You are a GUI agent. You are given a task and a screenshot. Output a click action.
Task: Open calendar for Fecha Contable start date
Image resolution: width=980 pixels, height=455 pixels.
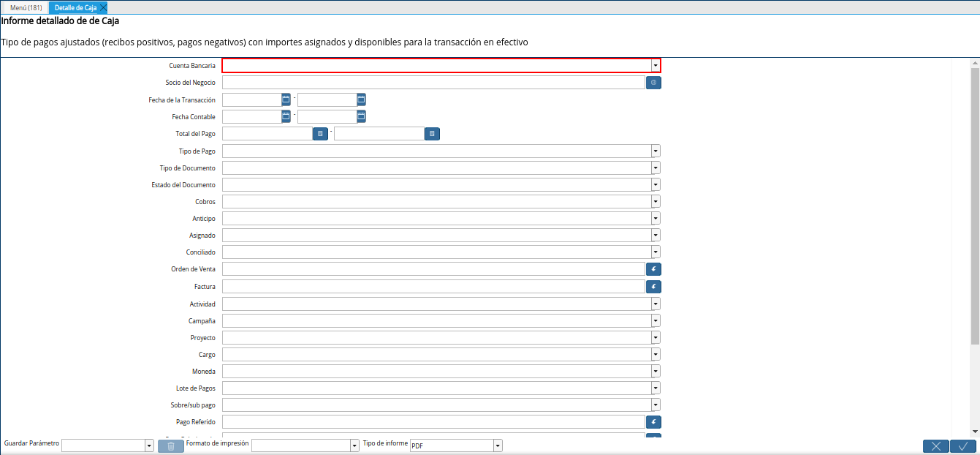pyautogui.click(x=286, y=116)
